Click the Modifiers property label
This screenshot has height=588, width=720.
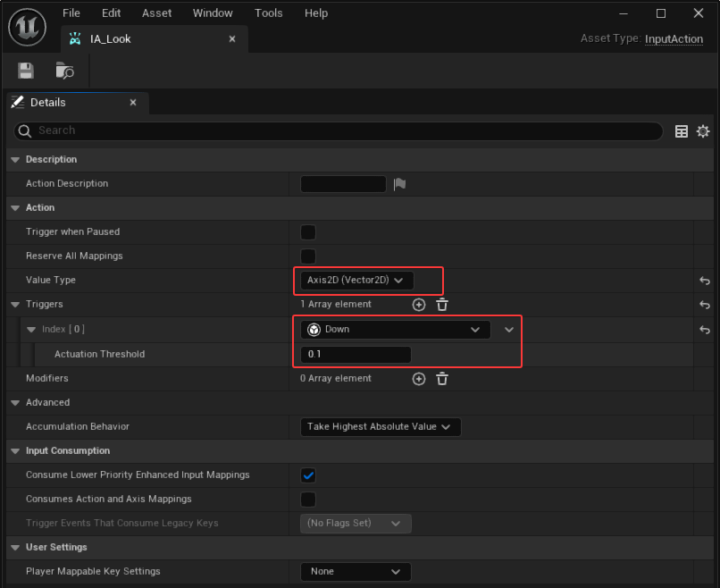(47, 379)
